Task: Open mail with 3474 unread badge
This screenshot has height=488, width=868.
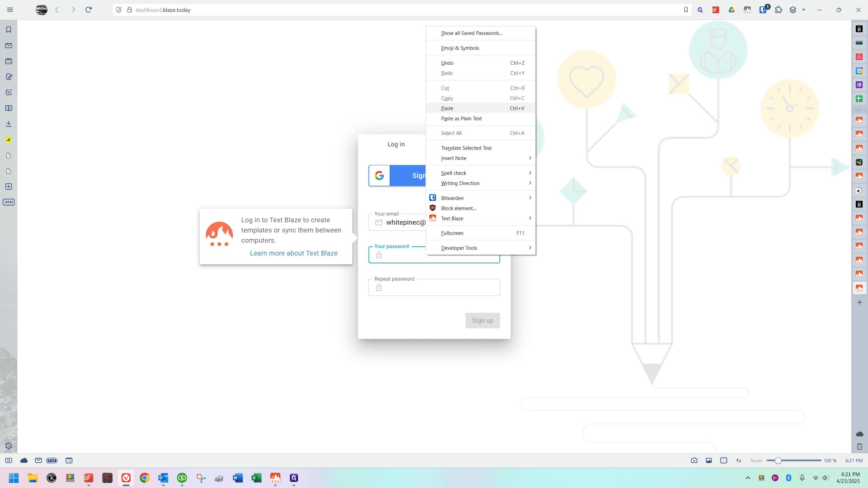Action: pyautogui.click(x=46, y=461)
